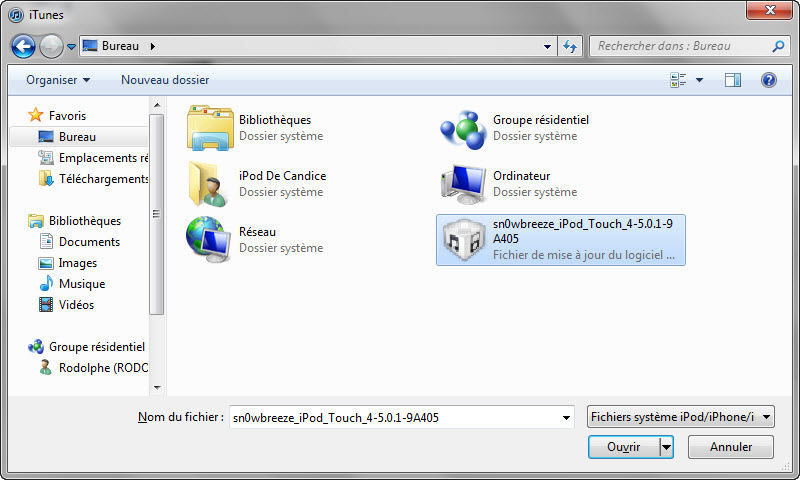Click the Back navigation arrow
800x480 pixels.
tap(23, 46)
